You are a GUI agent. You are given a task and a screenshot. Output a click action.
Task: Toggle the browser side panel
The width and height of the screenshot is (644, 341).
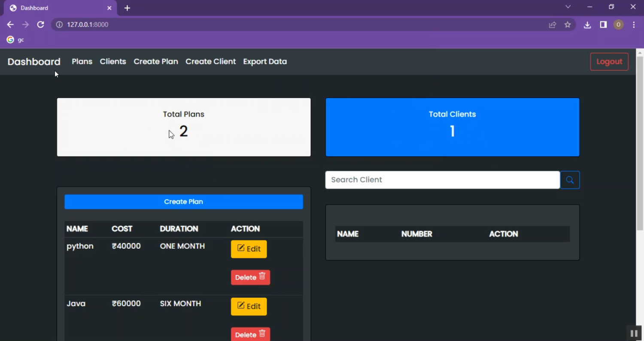(x=603, y=25)
